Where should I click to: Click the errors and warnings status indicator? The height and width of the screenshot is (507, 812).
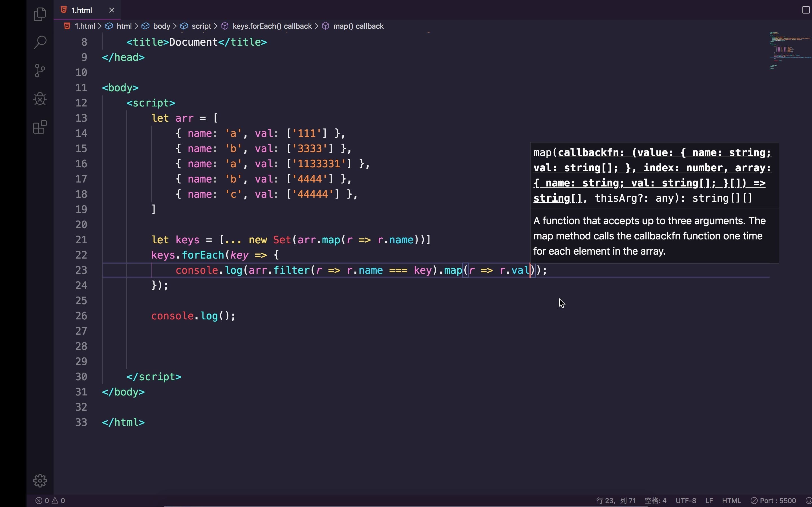click(x=50, y=501)
